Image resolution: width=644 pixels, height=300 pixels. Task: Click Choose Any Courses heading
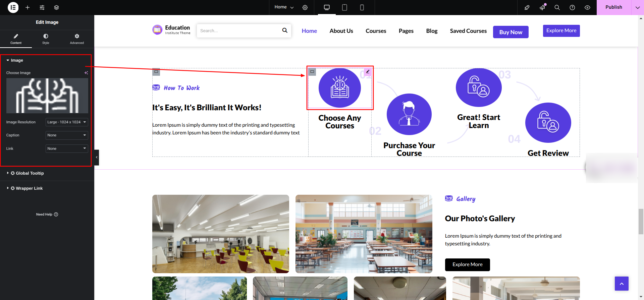340,122
